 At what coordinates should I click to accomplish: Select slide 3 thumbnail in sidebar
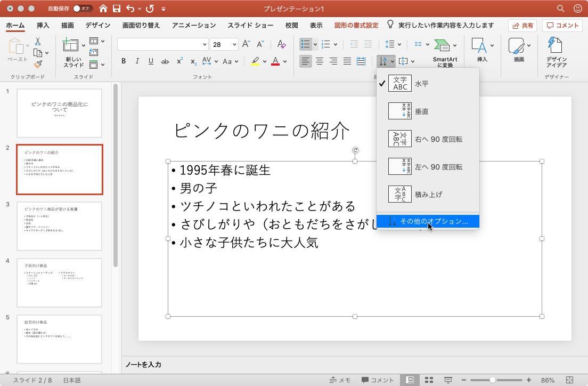[59, 226]
